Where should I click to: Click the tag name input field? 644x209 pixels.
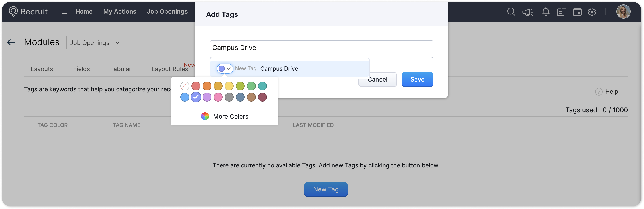[x=321, y=49]
